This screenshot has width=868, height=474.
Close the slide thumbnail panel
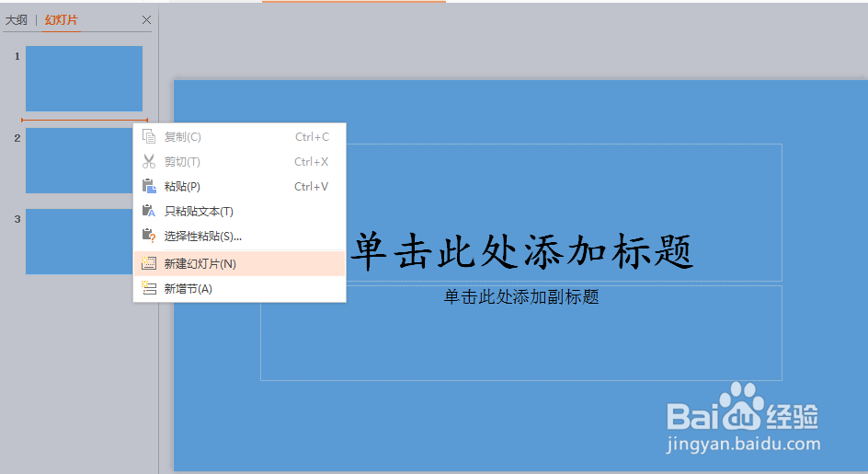(146, 20)
